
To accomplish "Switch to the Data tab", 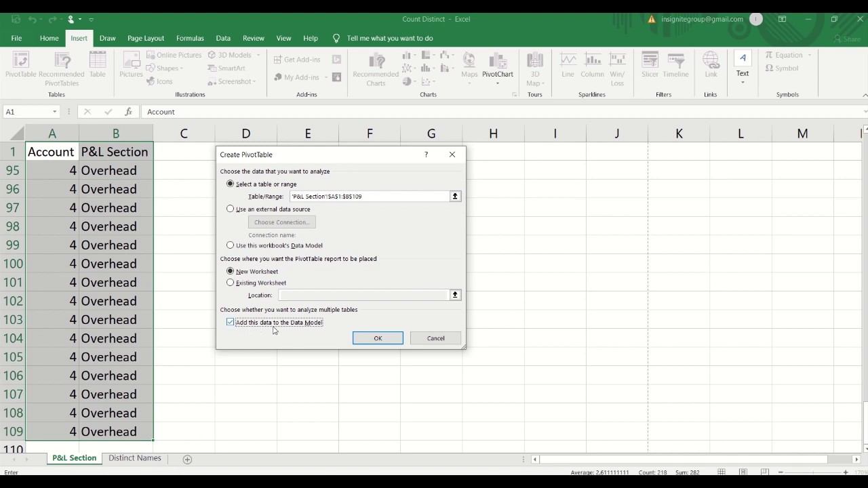I will pyautogui.click(x=223, y=38).
